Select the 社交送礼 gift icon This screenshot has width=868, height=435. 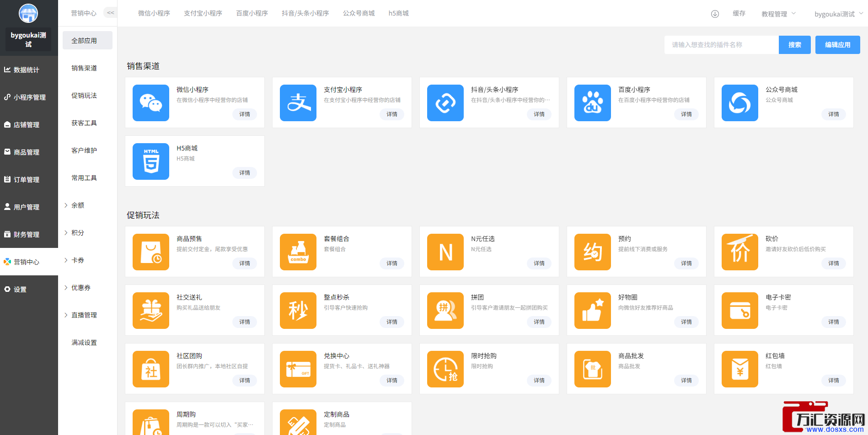coord(151,311)
